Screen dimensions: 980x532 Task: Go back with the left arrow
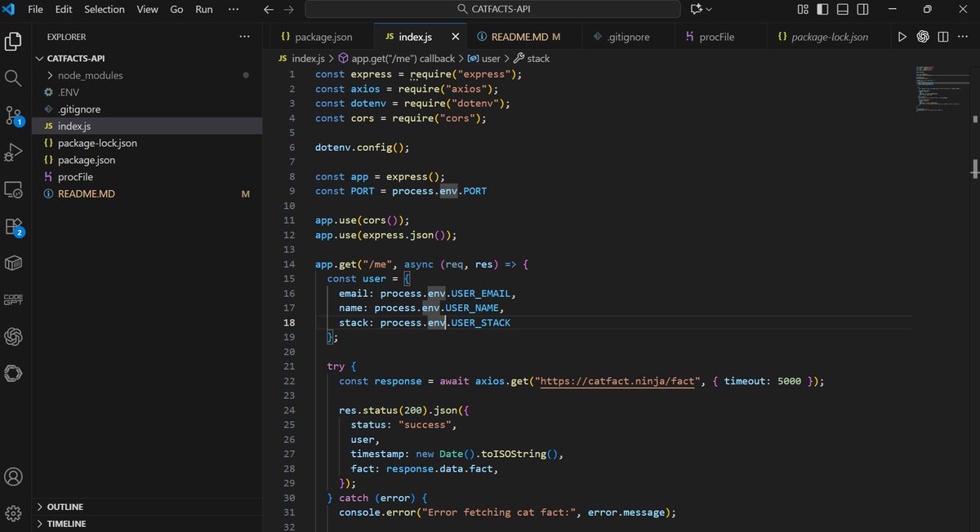[269, 10]
